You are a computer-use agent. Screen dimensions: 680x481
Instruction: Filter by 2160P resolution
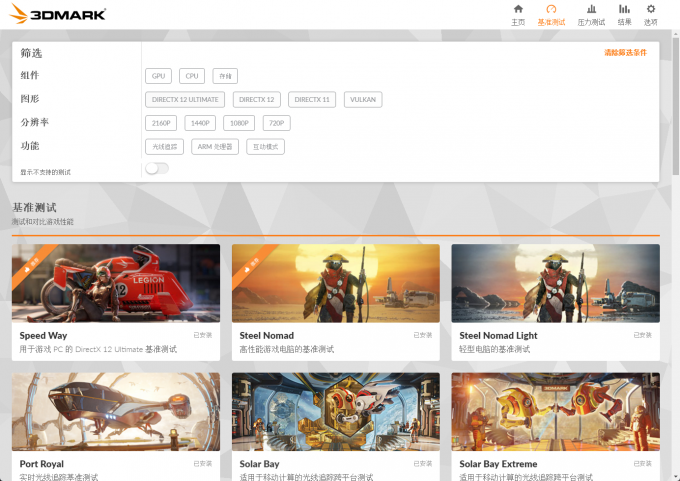161,123
